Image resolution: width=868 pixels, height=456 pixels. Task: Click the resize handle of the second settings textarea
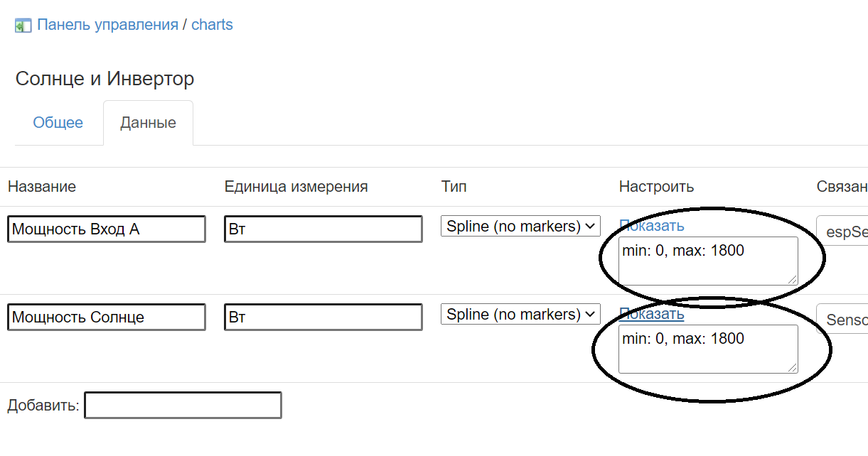792,367
